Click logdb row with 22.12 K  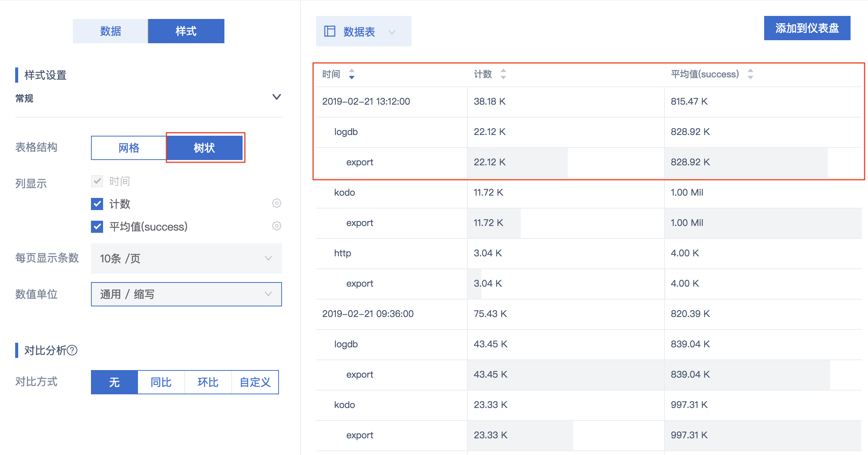coord(589,132)
